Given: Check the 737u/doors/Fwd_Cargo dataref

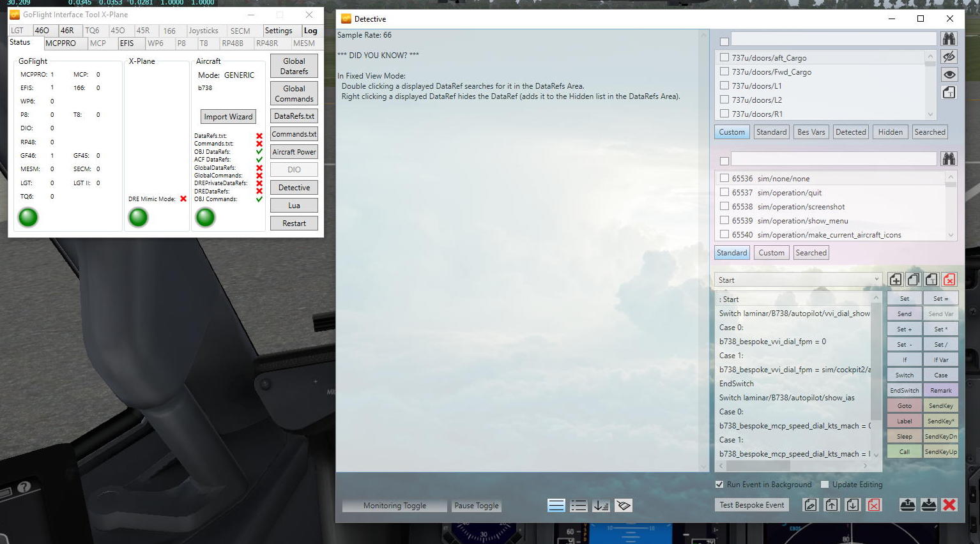Looking at the screenshot, I should [x=724, y=72].
